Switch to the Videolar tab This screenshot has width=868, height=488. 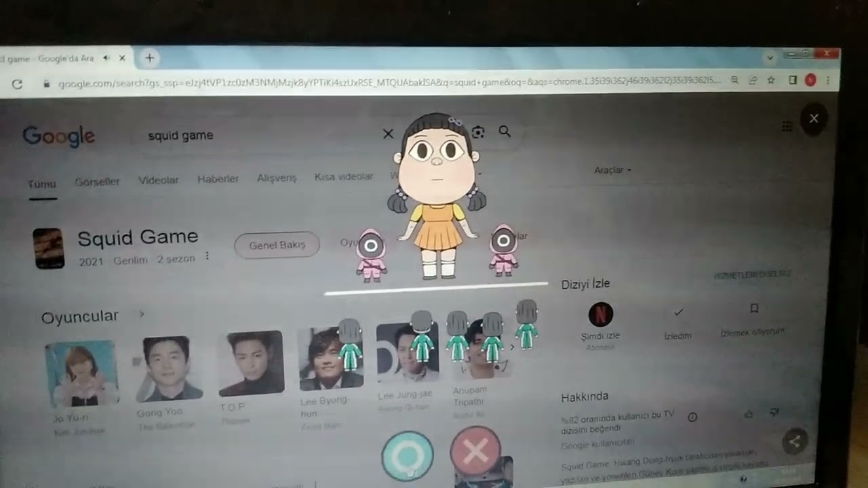158,180
